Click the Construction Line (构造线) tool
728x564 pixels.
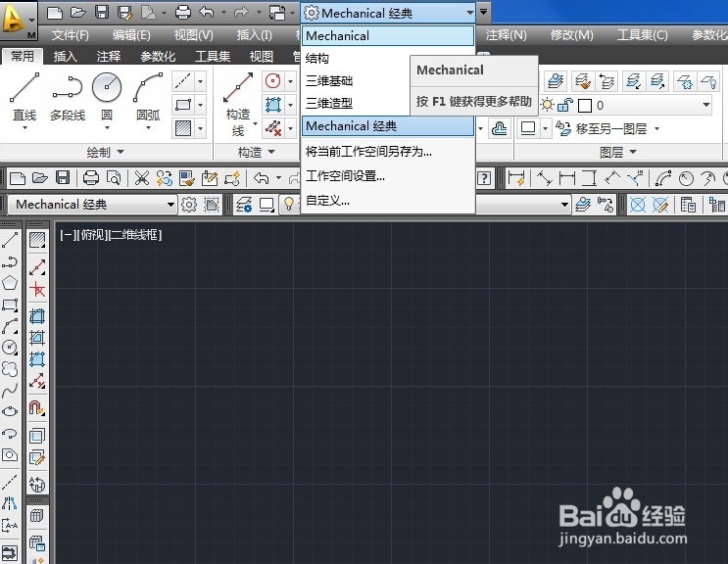click(238, 105)
